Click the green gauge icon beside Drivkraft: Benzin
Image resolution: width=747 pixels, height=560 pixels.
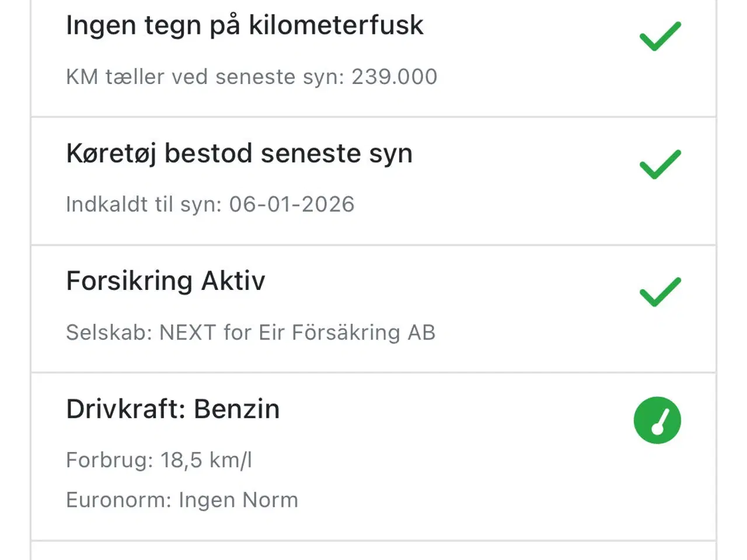(x=657, y=421)
